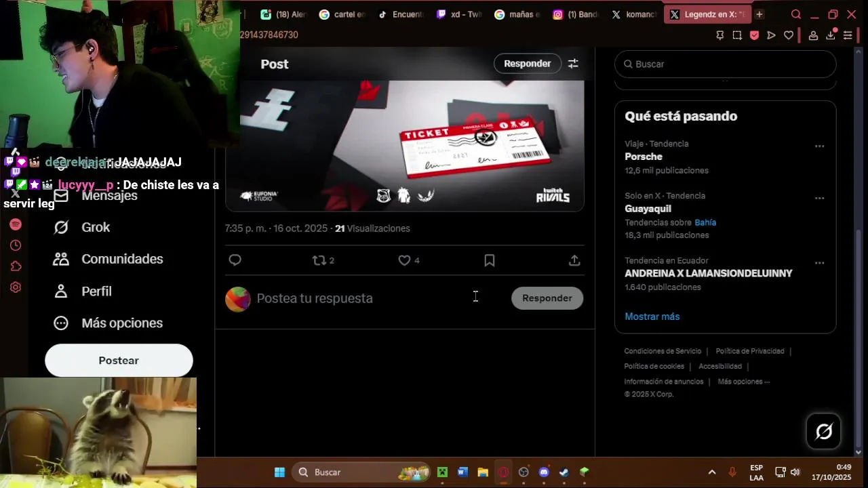Open the reply filter settings icon beside the top Responder button
Viewport: 868px width, 488px height.
coord(573,64)
